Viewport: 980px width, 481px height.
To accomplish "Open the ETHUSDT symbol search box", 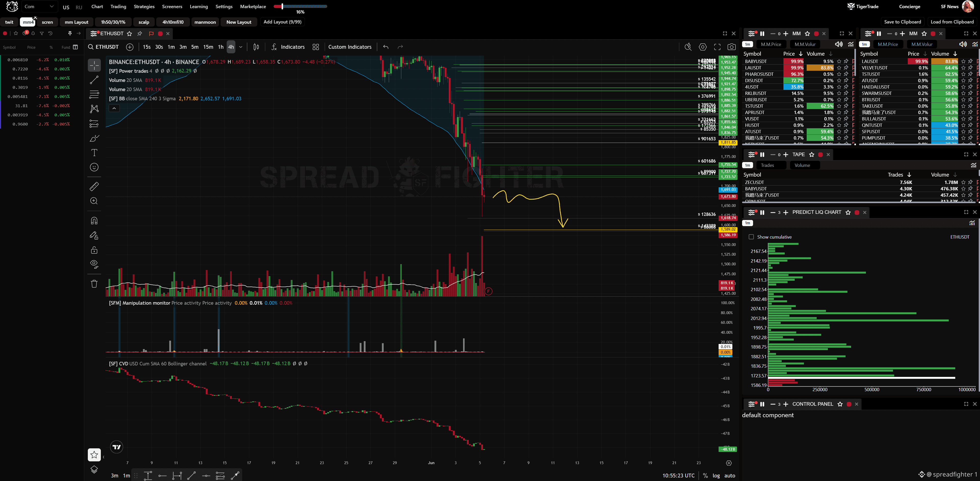I will tap(103, 47).
